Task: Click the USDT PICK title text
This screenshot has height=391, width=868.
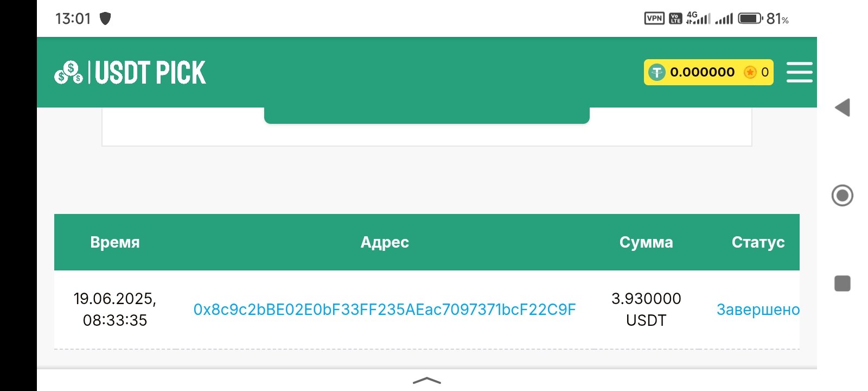Action: [x=150, y=72]
